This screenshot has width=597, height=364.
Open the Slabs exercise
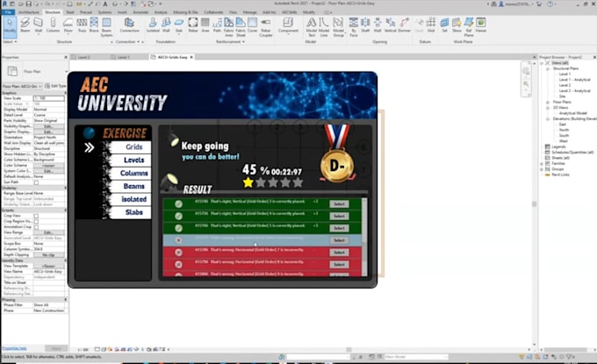click(130, 212)
